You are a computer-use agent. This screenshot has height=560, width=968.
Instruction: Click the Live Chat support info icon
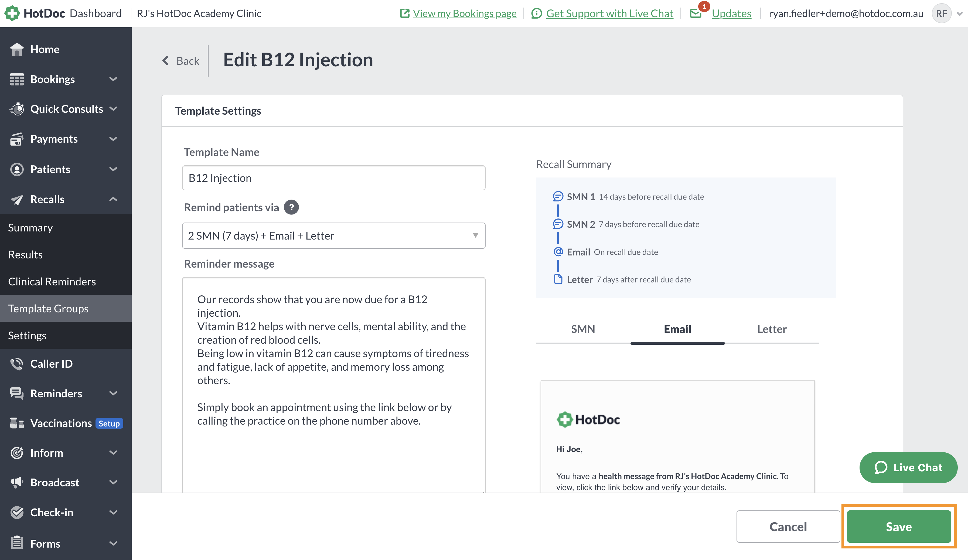(537, 13)
